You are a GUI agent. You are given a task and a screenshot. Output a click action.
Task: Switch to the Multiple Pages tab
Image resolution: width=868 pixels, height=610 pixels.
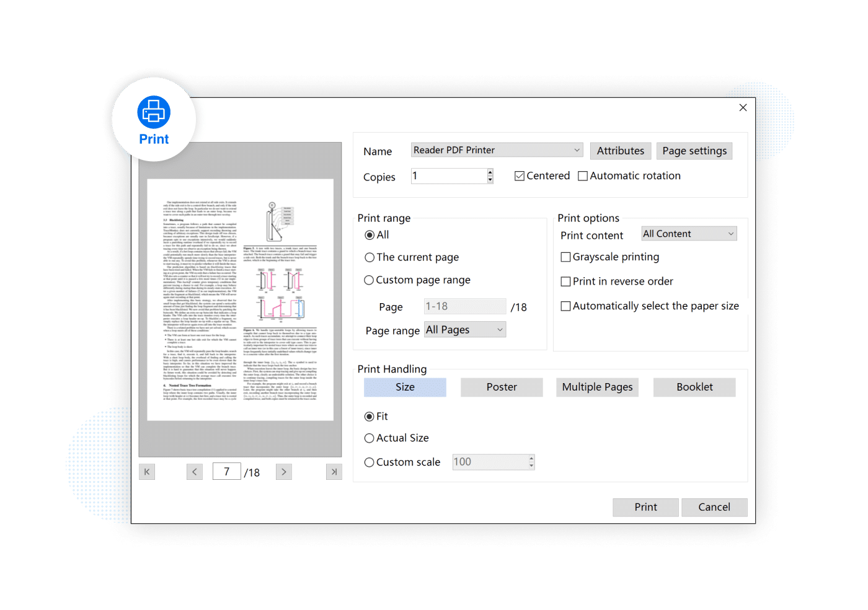597,387
